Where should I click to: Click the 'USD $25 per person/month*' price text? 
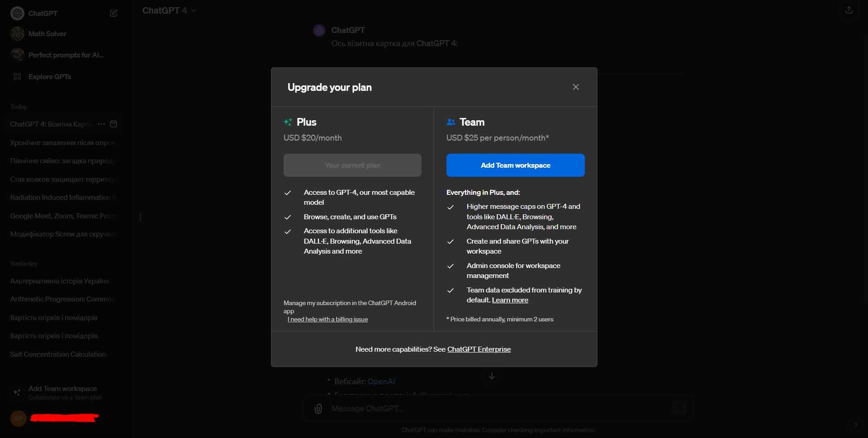(x=498, y=138)
